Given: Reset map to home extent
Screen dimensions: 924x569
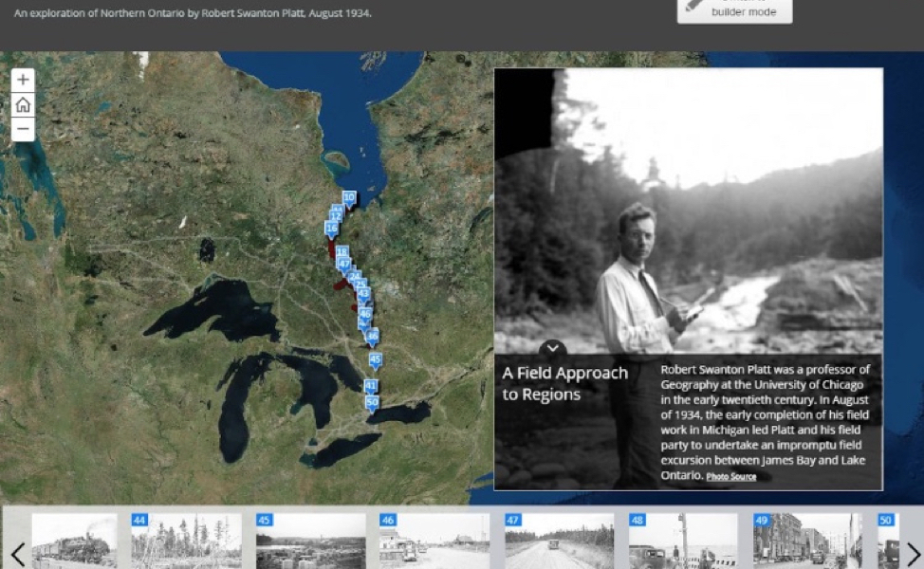Looking at the screenshot, I should 23,104.
